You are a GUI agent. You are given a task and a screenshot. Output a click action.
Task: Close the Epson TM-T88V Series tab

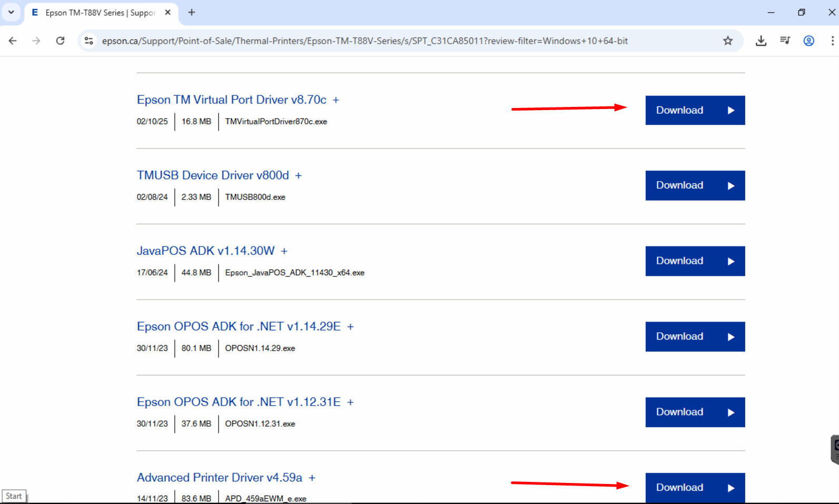168,12
